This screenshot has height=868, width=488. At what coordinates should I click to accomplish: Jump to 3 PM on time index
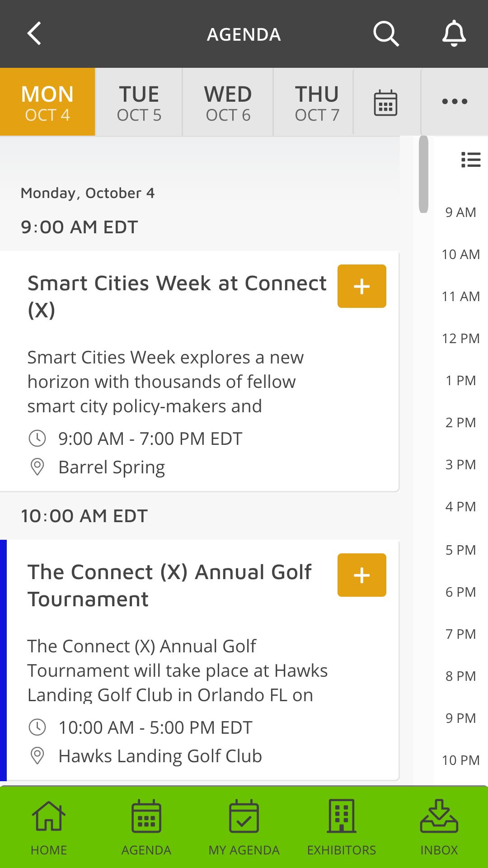click(x=460, y=464)
